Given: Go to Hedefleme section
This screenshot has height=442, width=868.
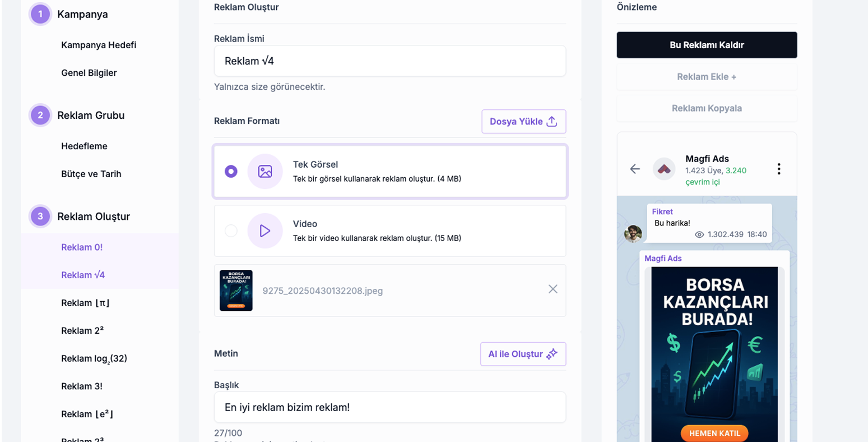Looking at the screenshot, I should coord(84,146).
